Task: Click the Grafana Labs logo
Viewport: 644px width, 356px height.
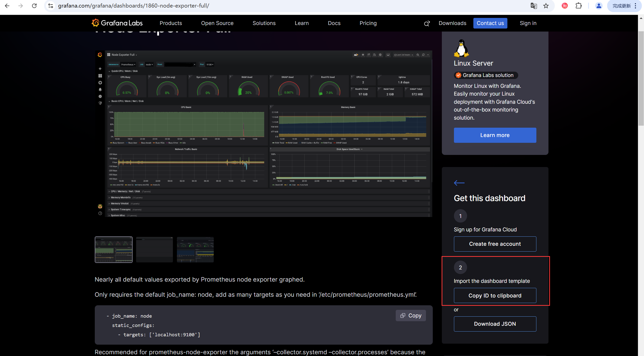Action: (117, 23)
